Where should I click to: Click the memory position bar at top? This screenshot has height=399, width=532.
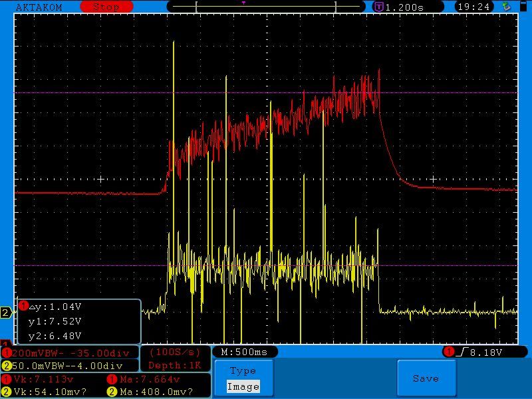266,7
